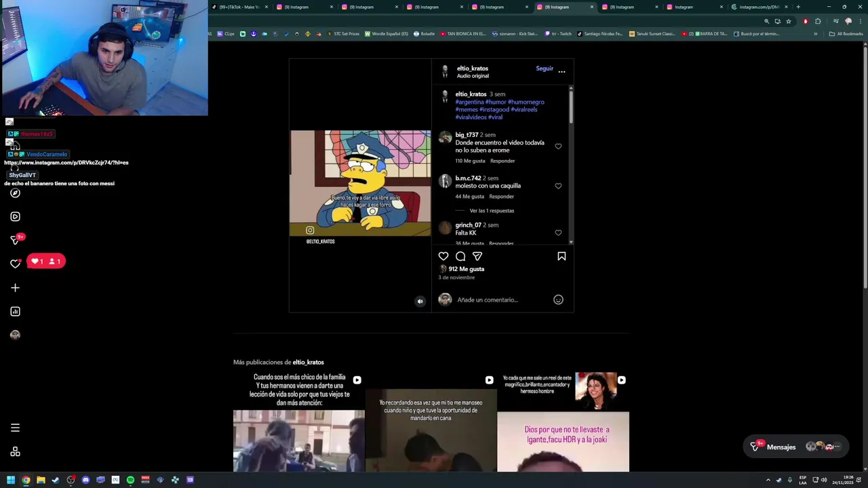Open Reels from the Instagram sidebar

(x=15, y=217)
